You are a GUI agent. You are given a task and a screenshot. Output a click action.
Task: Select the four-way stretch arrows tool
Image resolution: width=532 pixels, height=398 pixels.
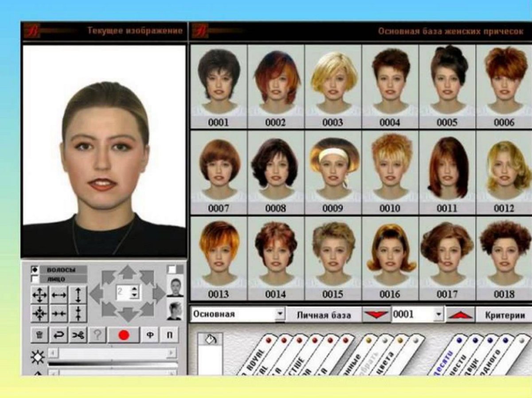39,294
